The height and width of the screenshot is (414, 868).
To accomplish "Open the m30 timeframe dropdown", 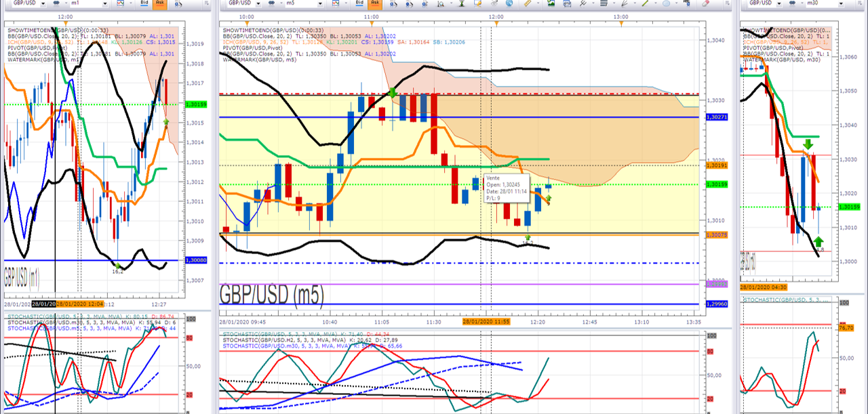I will pyautogui.click(x=842, y=3).
